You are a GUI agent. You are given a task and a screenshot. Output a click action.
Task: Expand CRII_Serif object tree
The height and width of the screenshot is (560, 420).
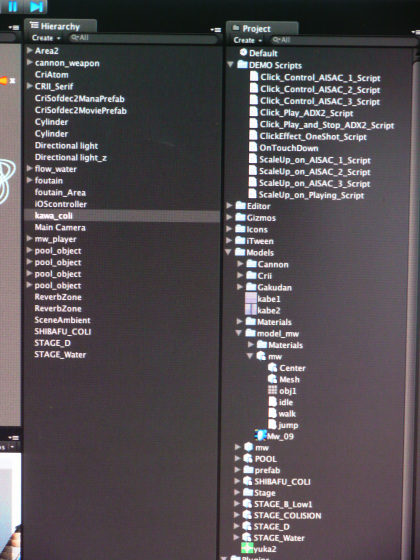click(30, 86)
